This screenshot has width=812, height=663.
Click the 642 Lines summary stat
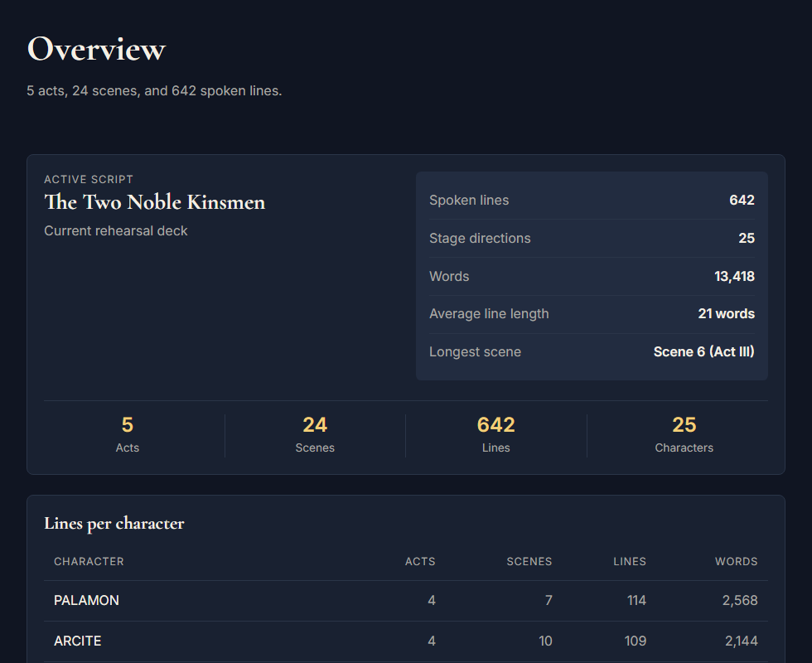click(496, 434)
